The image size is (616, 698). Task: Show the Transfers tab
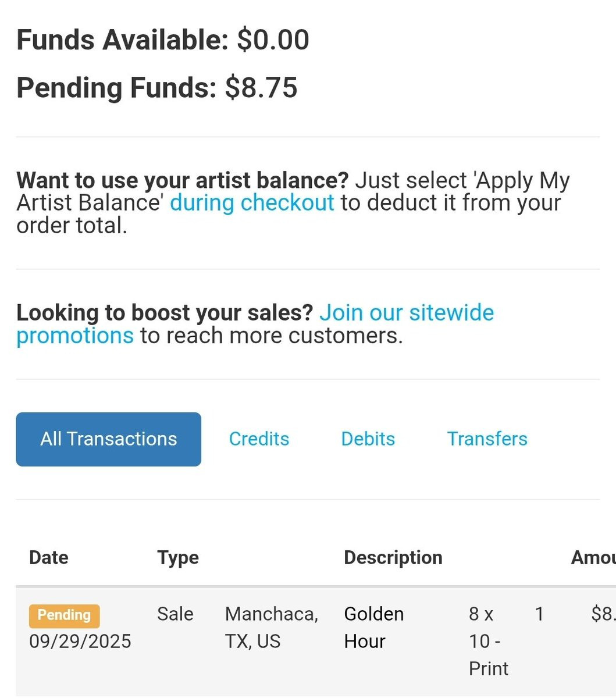[487, 439]
